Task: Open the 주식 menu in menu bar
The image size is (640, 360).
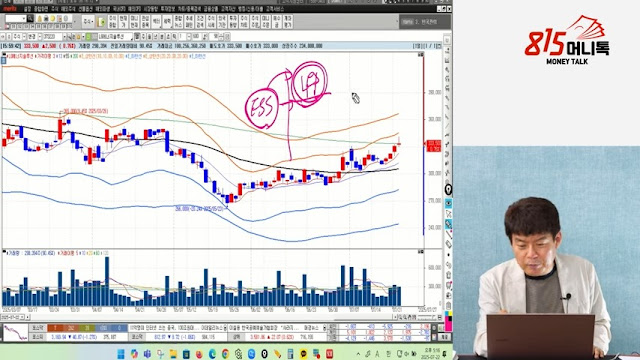Action: tap(55, 9)
